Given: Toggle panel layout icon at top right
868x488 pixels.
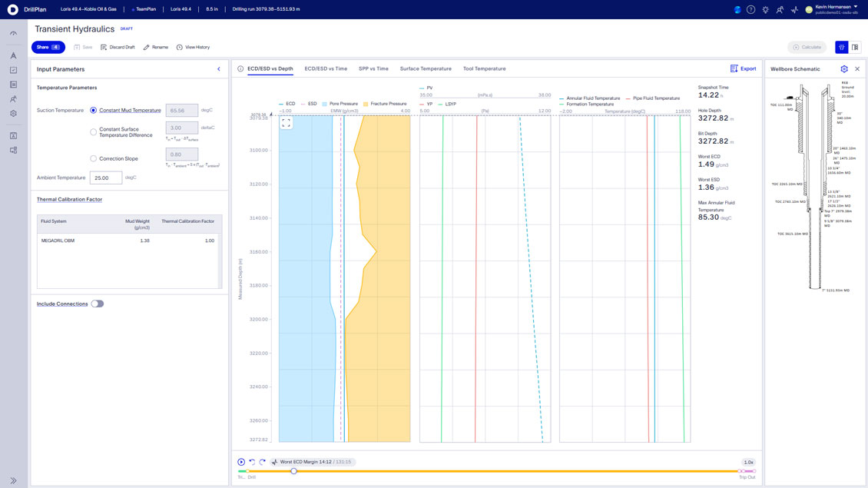Looking at the screenshot, I should click(855, 47).
